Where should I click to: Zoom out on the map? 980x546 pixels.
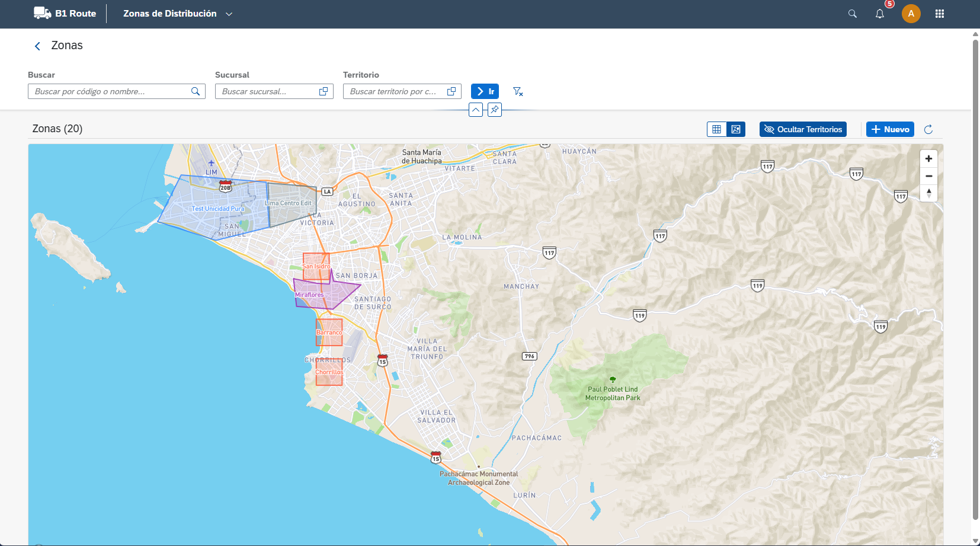point(928,176)
